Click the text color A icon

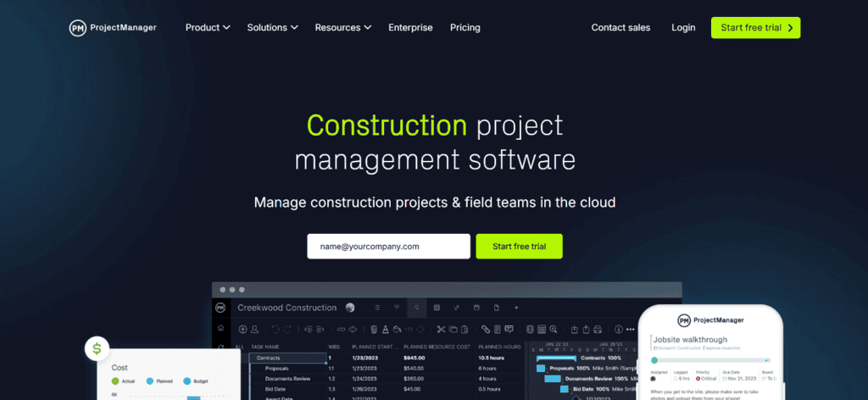pos(386,329)
